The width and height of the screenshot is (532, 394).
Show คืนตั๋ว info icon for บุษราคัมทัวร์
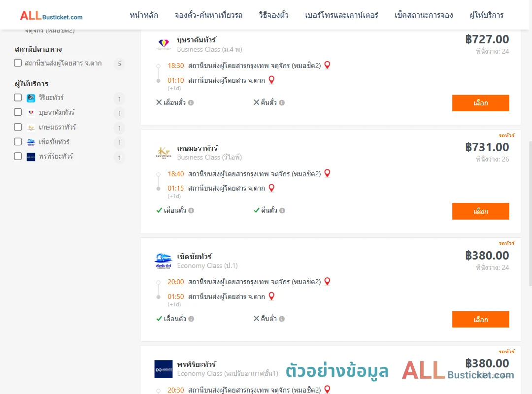282,102
